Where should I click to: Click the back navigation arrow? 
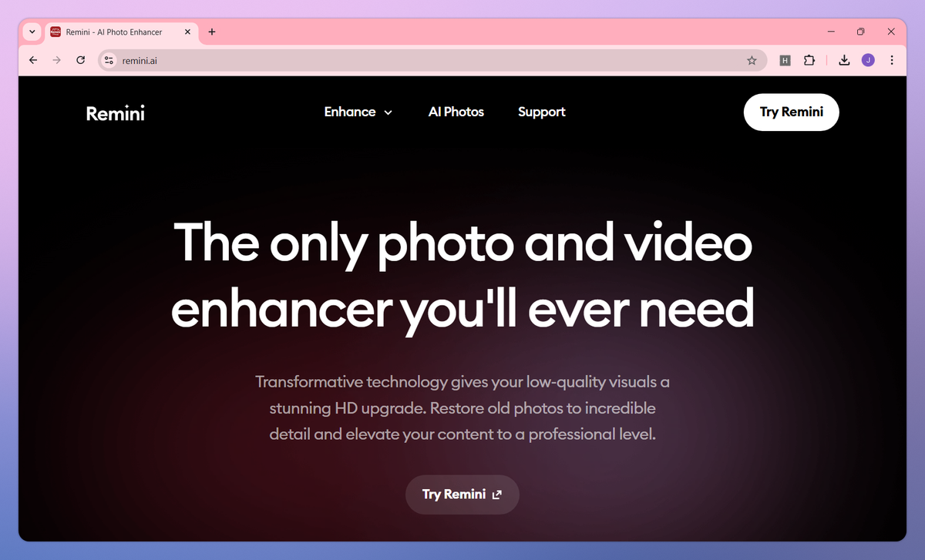(x=32, y=60)
